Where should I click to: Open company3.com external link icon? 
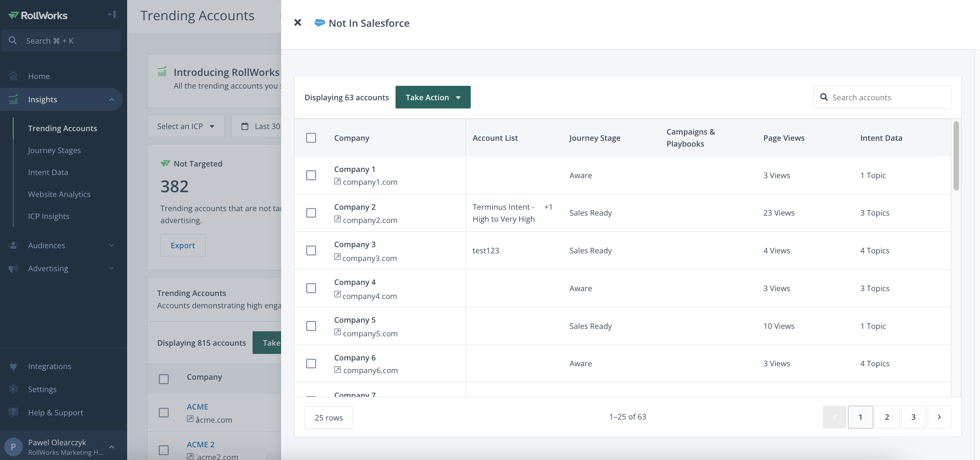pyautogui.click(x=337, y=257)
